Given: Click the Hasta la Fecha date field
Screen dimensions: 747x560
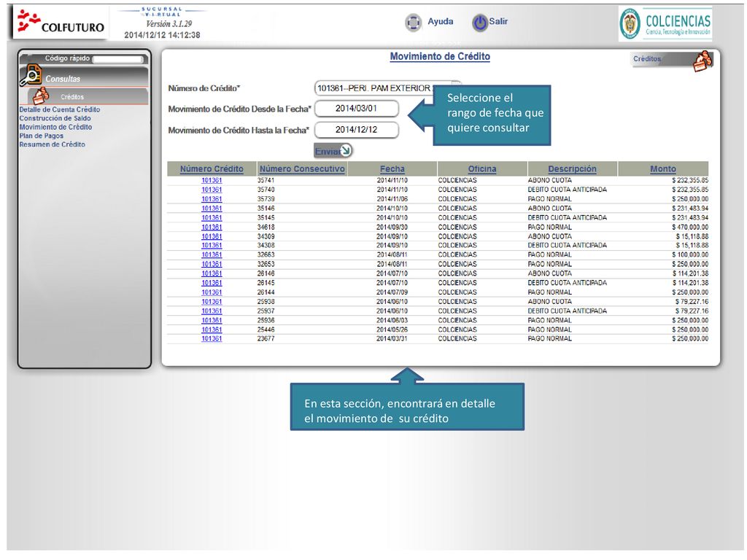Looking at the screenshot, I should click(x=356, y=130).
